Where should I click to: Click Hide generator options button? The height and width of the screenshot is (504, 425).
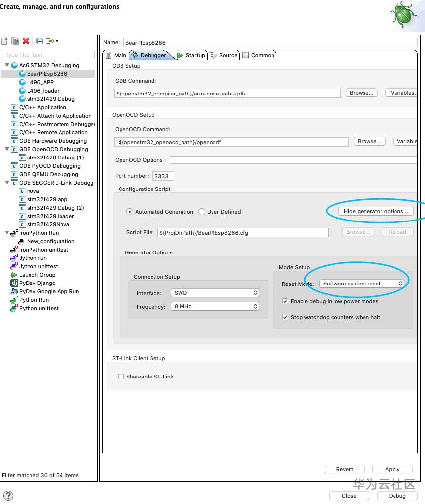pyautogui.click(x=376, y=211)
